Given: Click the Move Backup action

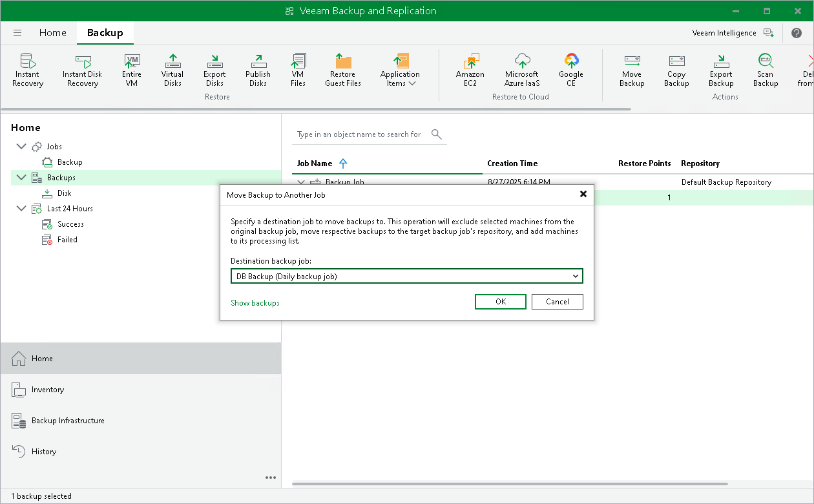Looking at the screenshot, I should click(632, 70).
